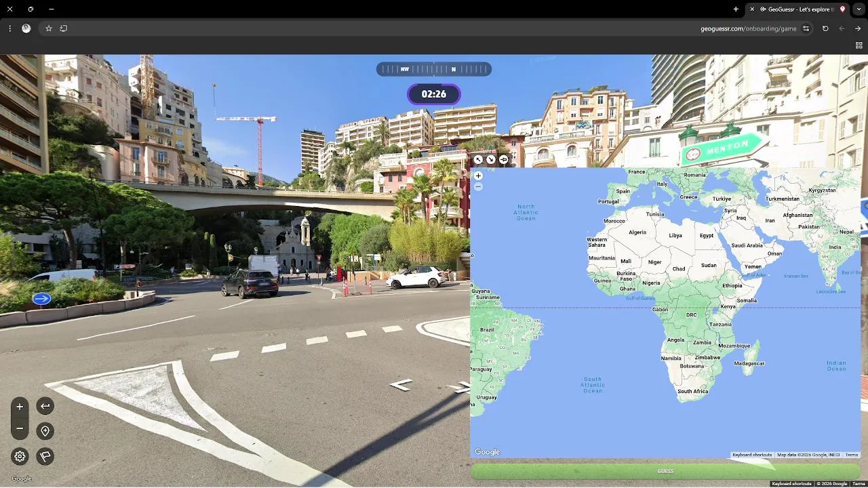
Task: Click on Egypt on the map
Action: (x=707, y=235)
